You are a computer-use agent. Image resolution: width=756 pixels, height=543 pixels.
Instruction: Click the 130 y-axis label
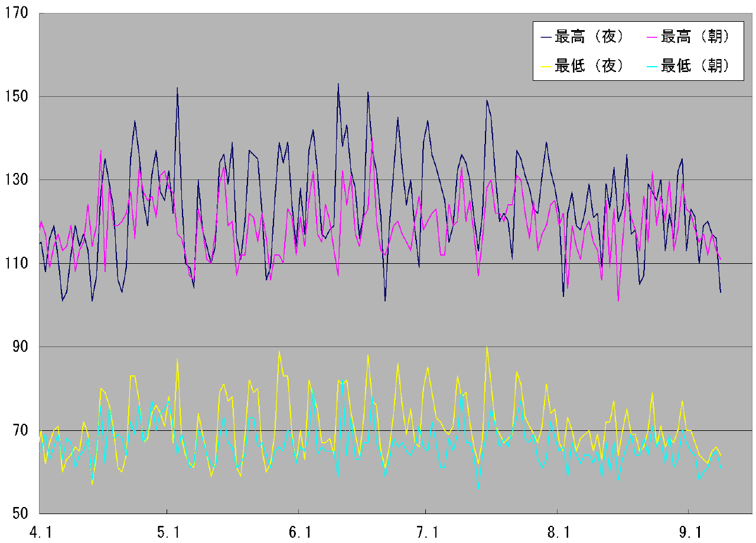17,179
